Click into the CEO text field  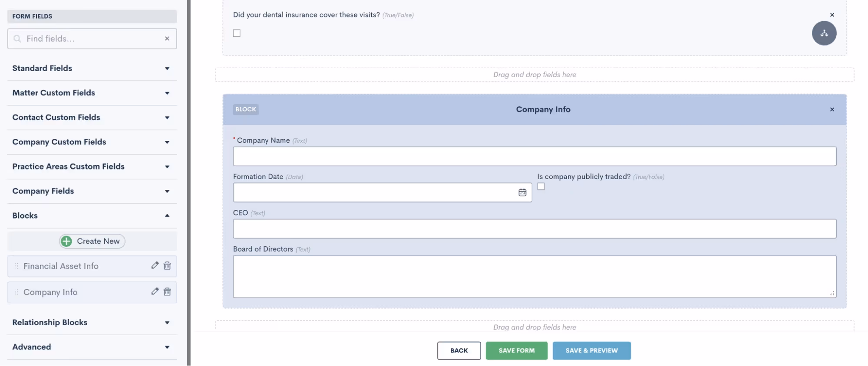[x=535, y=229]
